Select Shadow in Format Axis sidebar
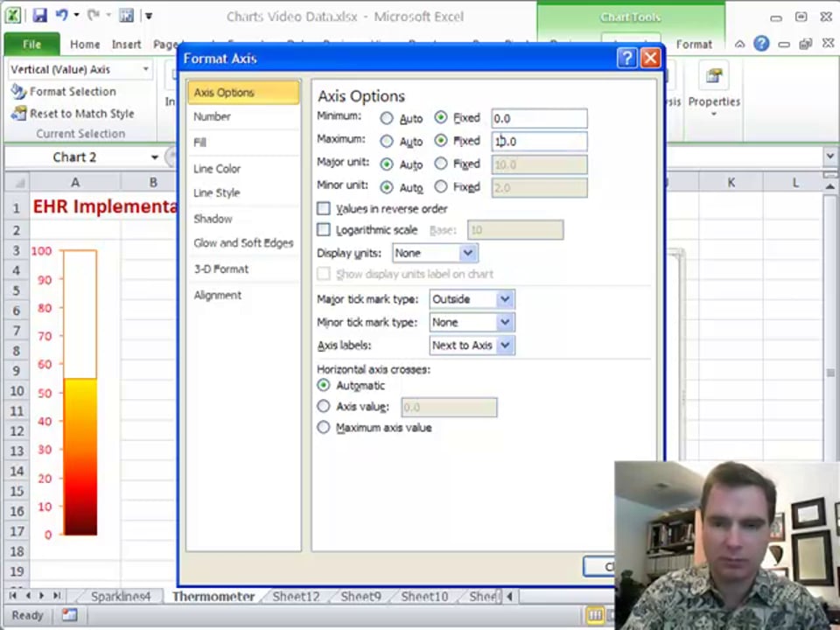 tap(213, 219)
